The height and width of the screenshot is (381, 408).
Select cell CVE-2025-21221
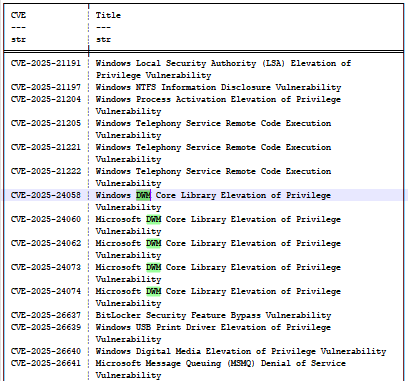pos(46,147)
